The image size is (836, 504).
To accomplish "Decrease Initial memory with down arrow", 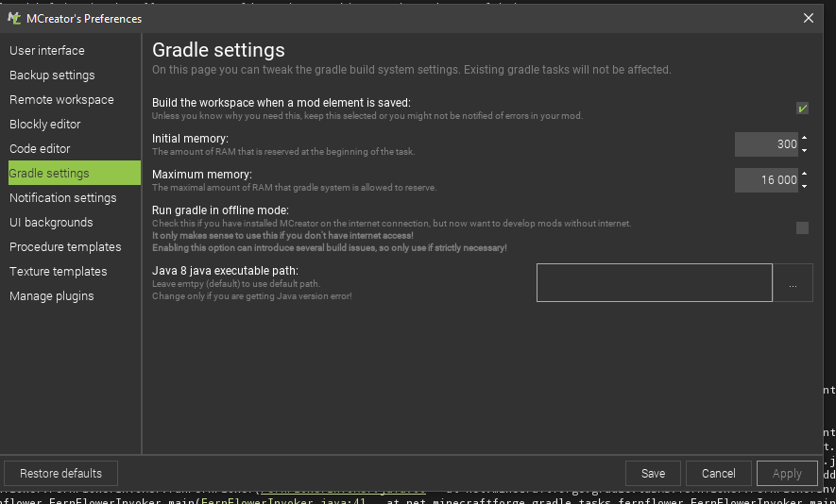I will pyautogui.click(x=804, y=150).
